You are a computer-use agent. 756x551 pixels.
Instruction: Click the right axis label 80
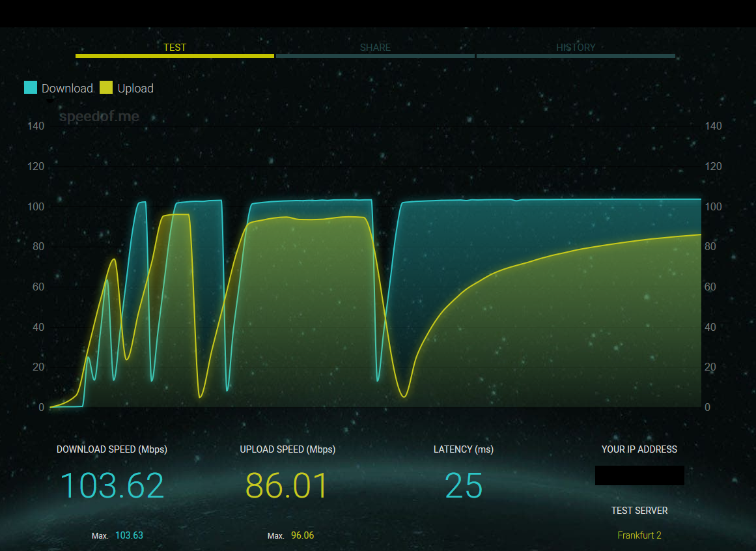click(x=710, y=246)
